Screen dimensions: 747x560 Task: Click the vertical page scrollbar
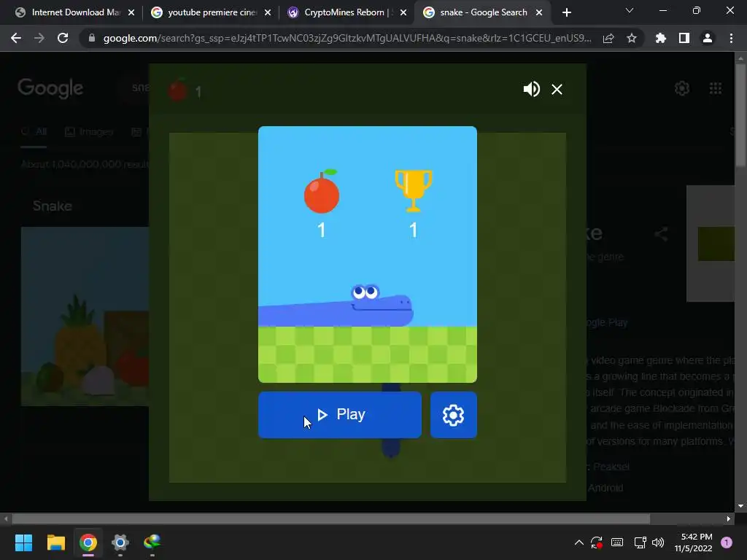[740, 114]
